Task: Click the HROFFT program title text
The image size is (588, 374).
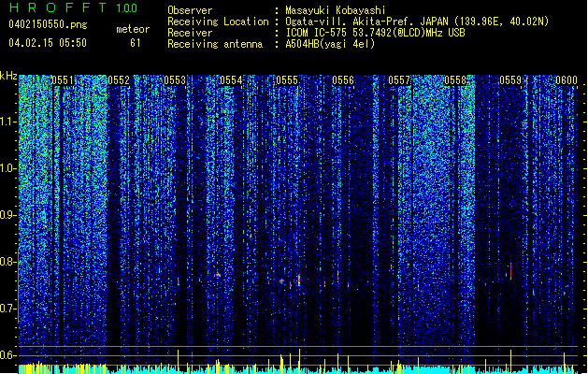Action: 58,7
